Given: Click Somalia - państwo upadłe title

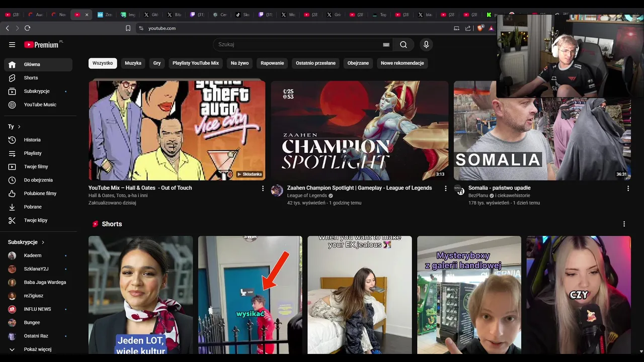Looking at the screenshot, I should pos(499,188).
